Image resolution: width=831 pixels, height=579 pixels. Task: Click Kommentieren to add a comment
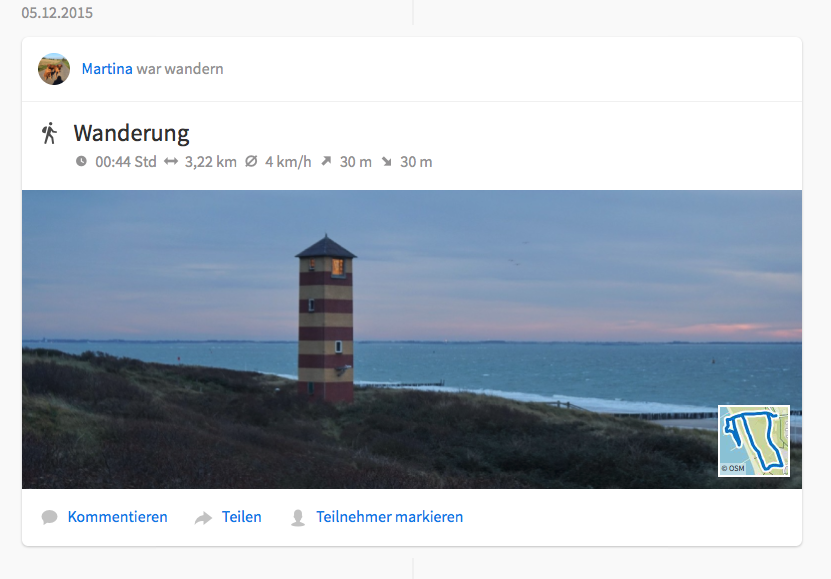pos(118,517)
